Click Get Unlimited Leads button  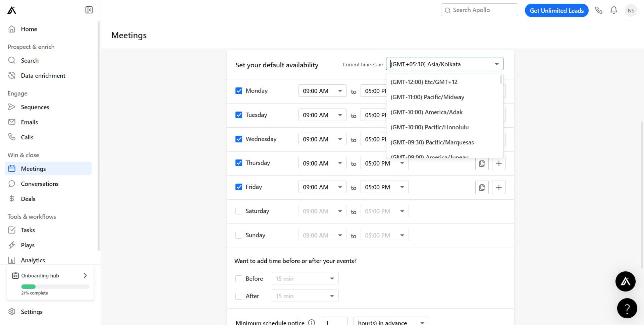coord(556,10)
